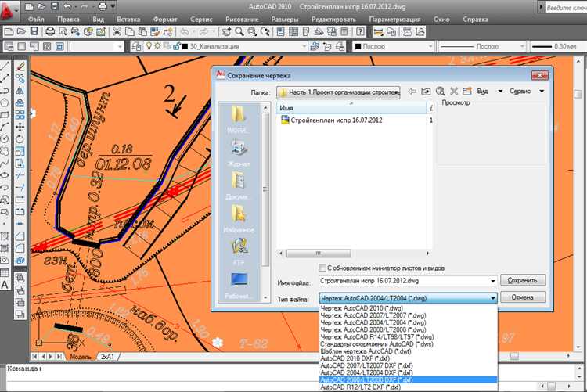Viewport: 587px width, 392px height.
Task: Click in the 'Имя файла' input field
Action: pos(404,281)
